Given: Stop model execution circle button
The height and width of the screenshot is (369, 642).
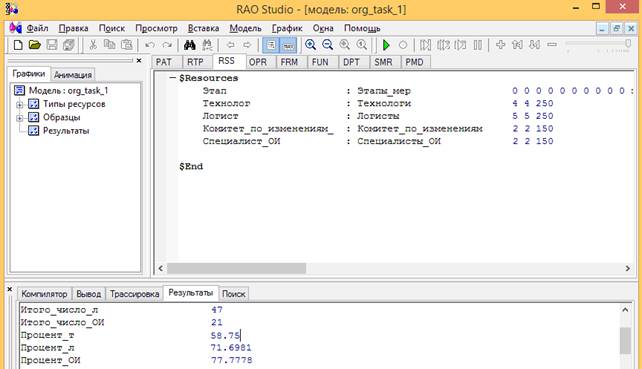Looking at the screenshot, I should pyautogui.click(x=403, y=45).
